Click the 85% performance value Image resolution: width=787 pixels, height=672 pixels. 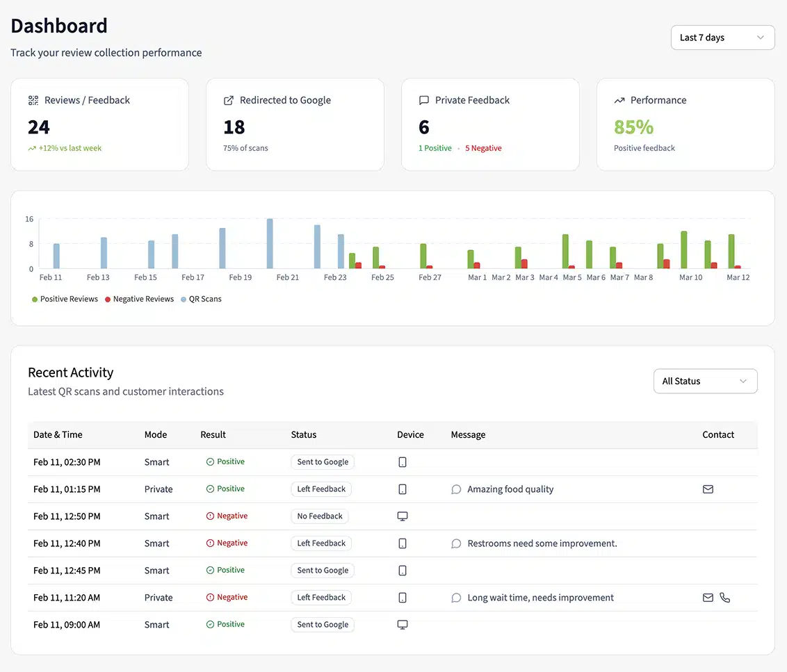click(634, 127)
